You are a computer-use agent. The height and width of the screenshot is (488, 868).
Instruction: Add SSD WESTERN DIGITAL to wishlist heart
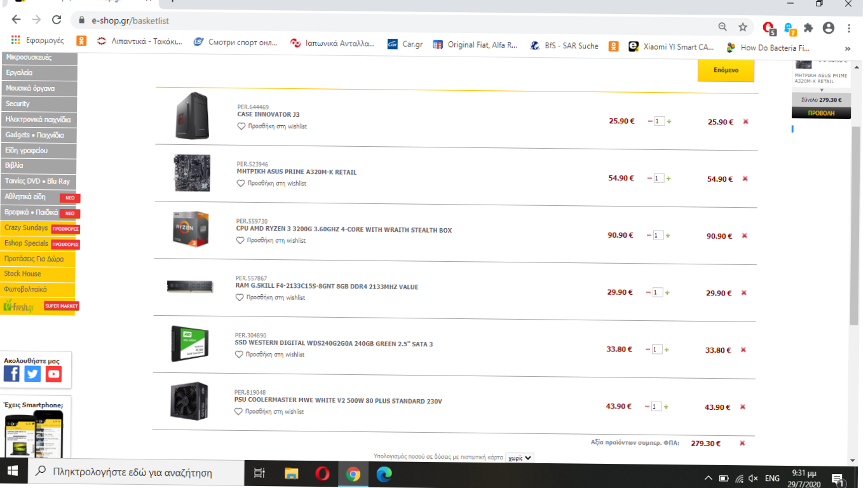point(239,355)
